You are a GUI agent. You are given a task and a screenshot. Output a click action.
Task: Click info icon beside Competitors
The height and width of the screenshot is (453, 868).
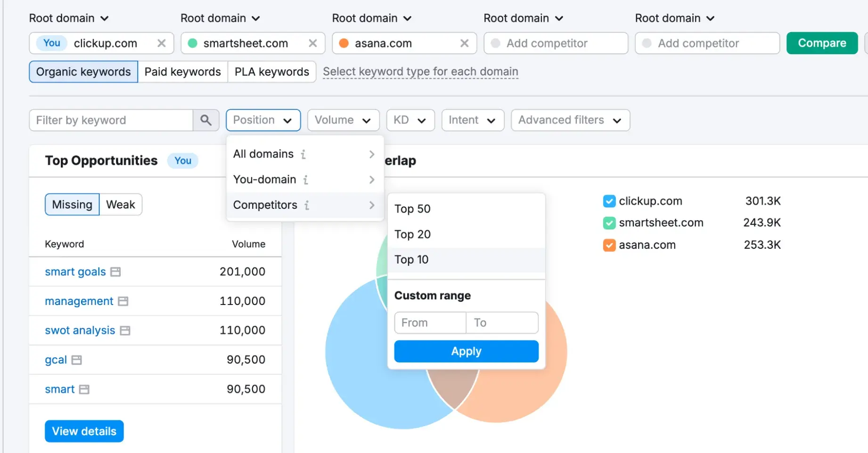point(307,205)
